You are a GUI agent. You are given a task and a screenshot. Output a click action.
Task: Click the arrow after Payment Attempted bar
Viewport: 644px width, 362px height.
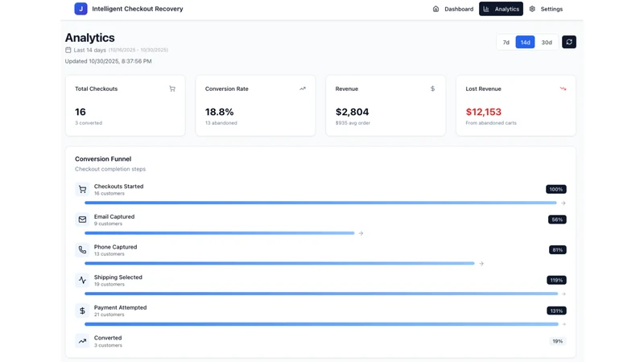click(x=564, y=324)
